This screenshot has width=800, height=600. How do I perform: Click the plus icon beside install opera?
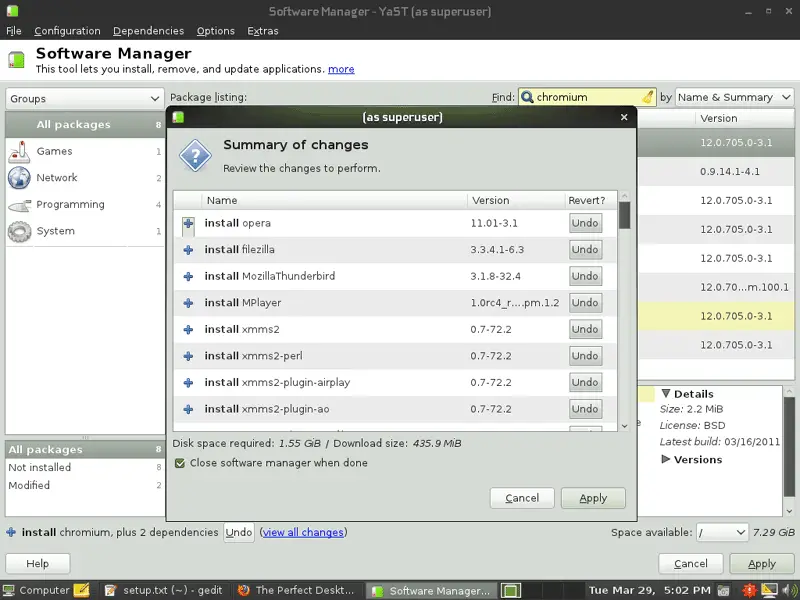[x=188, y=223]
